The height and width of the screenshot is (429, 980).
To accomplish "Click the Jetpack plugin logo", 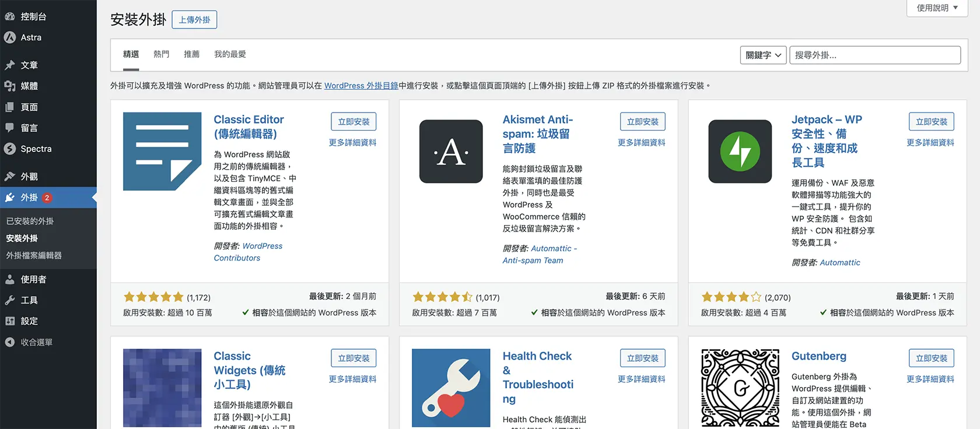I will pos(740,152).
